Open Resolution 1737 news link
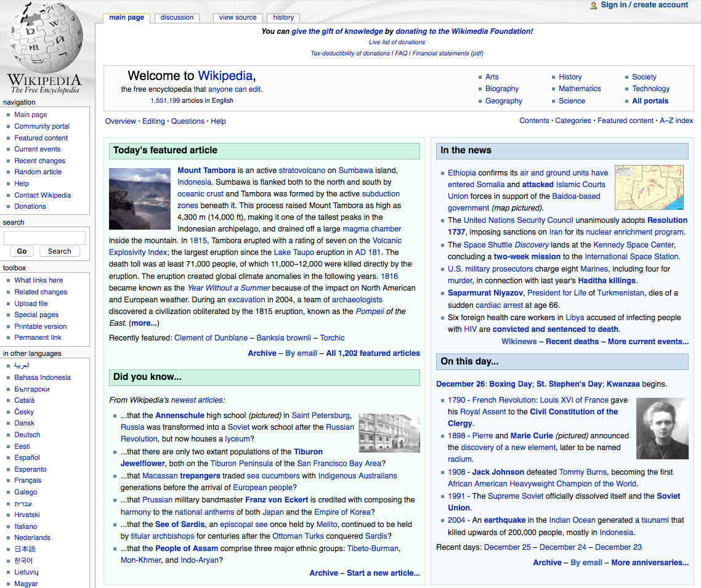Screen dimensions: 701x588 (x=567, y=226)
